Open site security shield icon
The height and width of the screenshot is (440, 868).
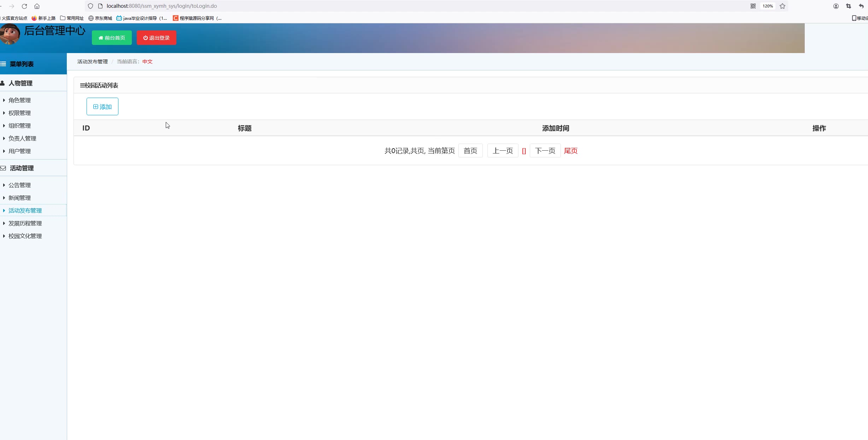90,6
